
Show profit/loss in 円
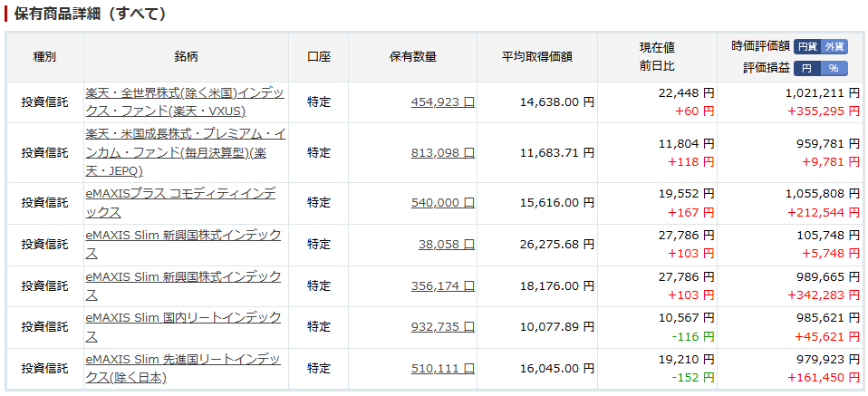coord(807,68)
